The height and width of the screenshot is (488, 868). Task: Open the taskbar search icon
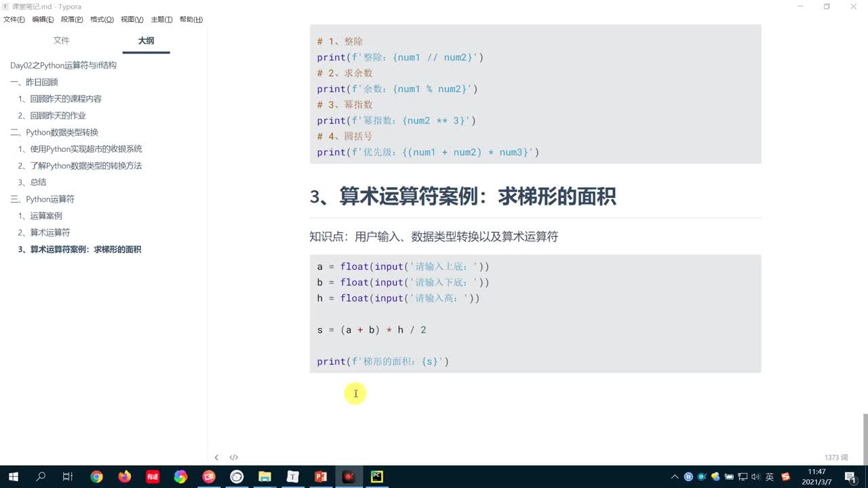coord(41,476)
